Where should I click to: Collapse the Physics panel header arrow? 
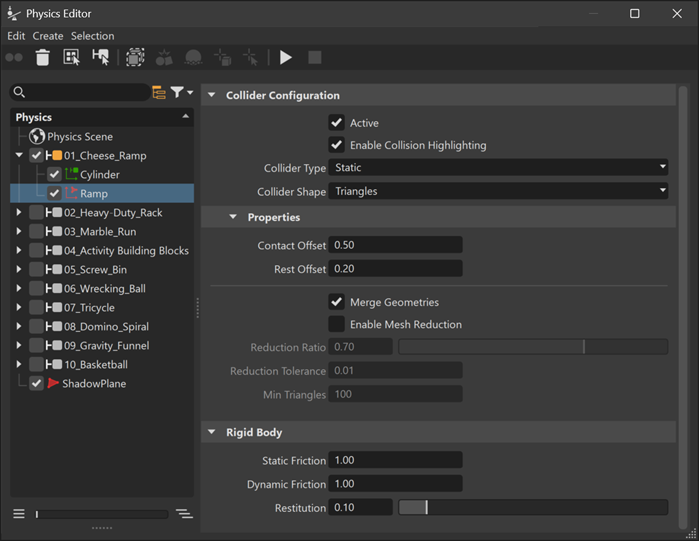pyautogui.click(x=185, y=116)
